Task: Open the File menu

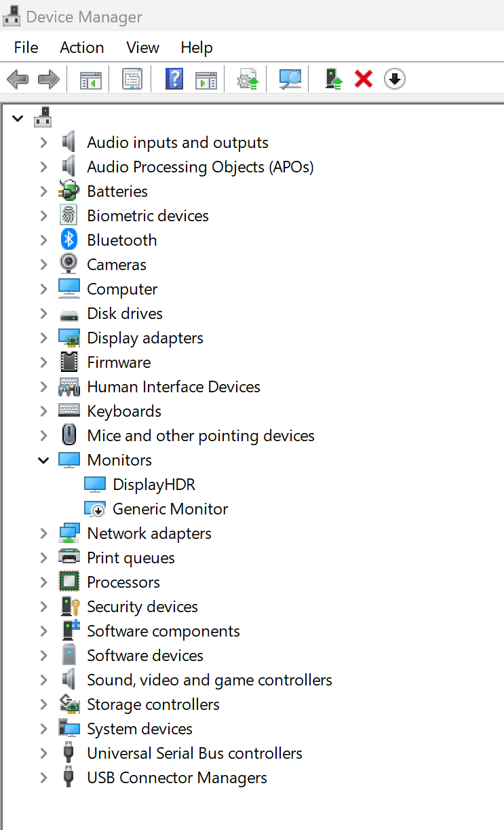Action: coord(26,48)
